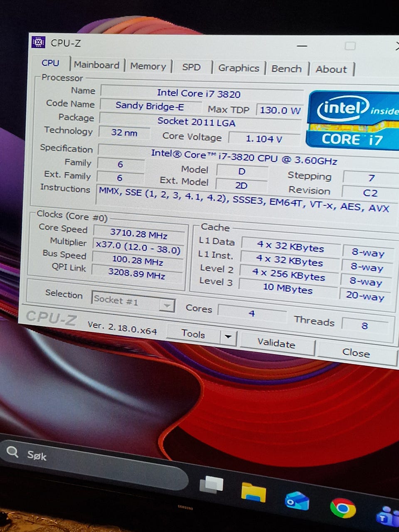
Task: Open the SPD tab
Action: (191, 67)
